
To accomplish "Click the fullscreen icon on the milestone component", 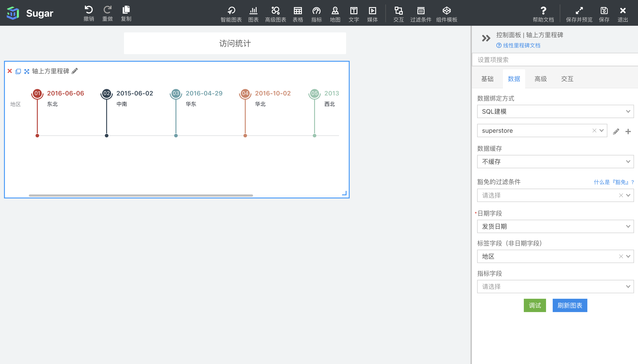I will coord(26,71).
